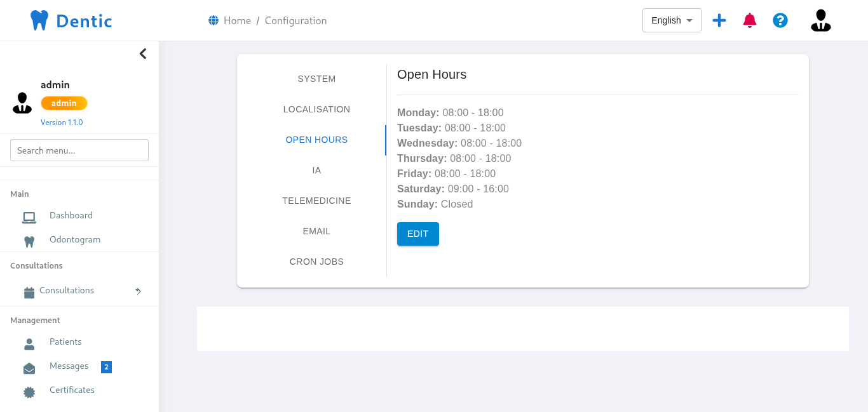868x412 pixels.
Task: Select the Localisation tab
Action: 316,109
